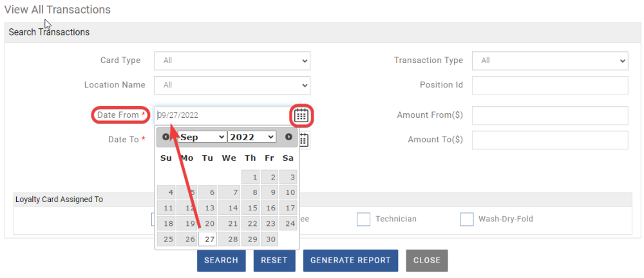644x278 pixels.
Task: Pick September 15 in the calendar
Action: click(252, 208)
